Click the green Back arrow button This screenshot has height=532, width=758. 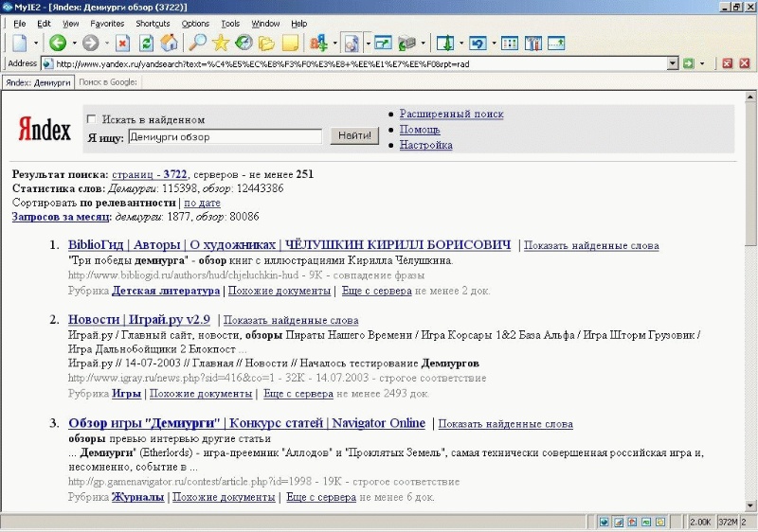click(58, 44)
